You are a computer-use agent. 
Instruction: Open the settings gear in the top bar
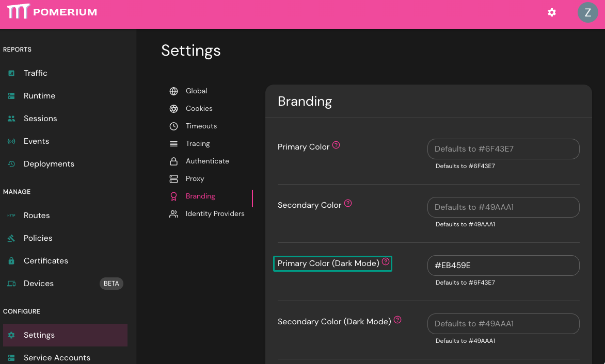coord(551,12)
